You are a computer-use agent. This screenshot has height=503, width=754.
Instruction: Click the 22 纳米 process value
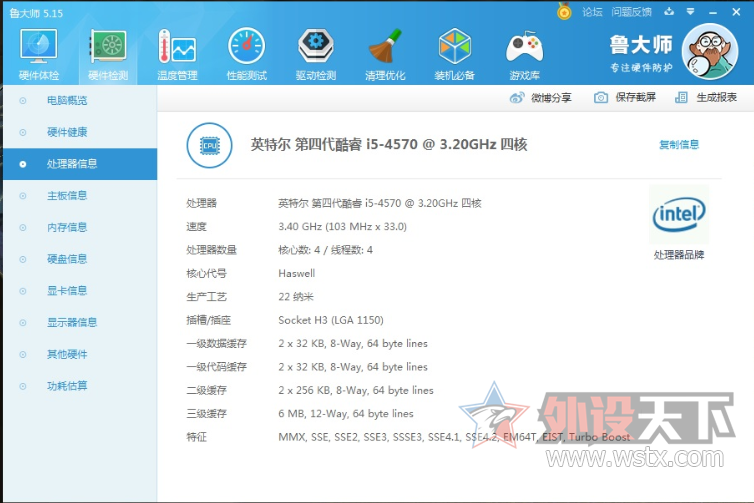point(295,297)
